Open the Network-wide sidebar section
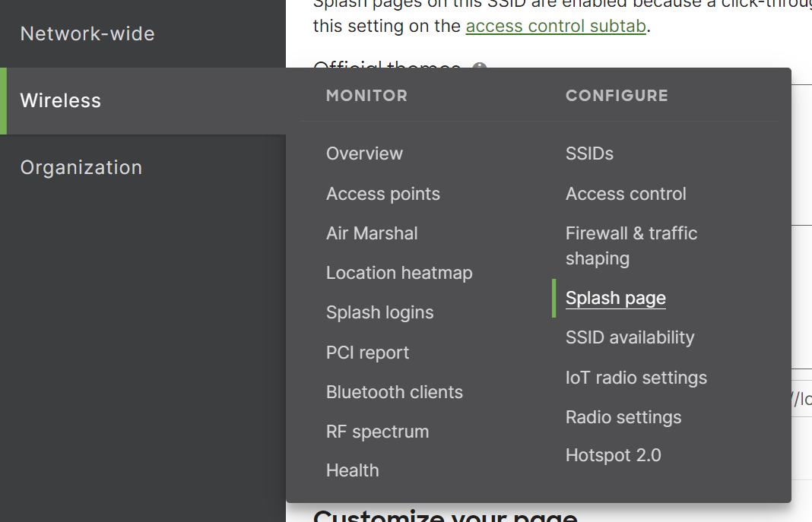The image size is (812, 522). [x=87, y=33]
